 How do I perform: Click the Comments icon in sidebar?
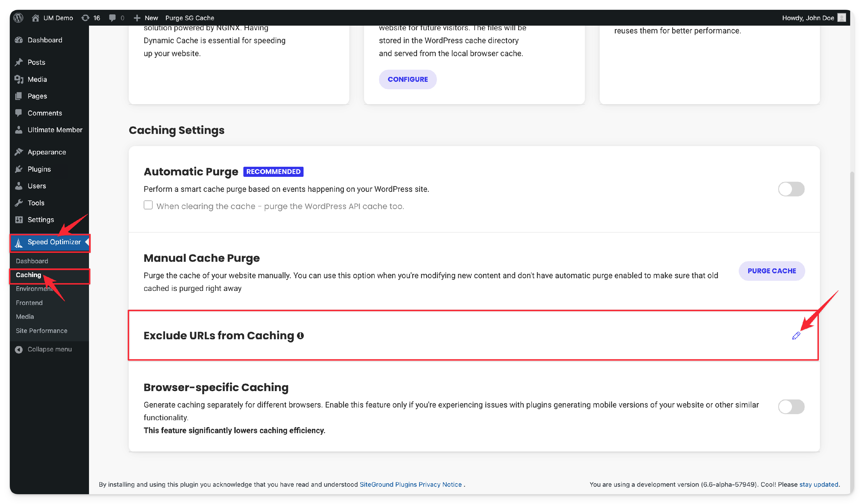point(19,113)
